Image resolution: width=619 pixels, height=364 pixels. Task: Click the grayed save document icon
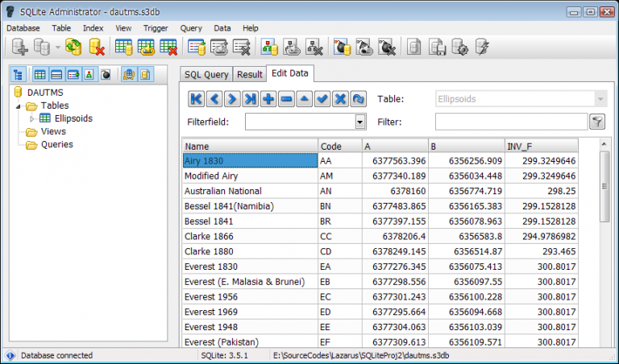(438, 47)
